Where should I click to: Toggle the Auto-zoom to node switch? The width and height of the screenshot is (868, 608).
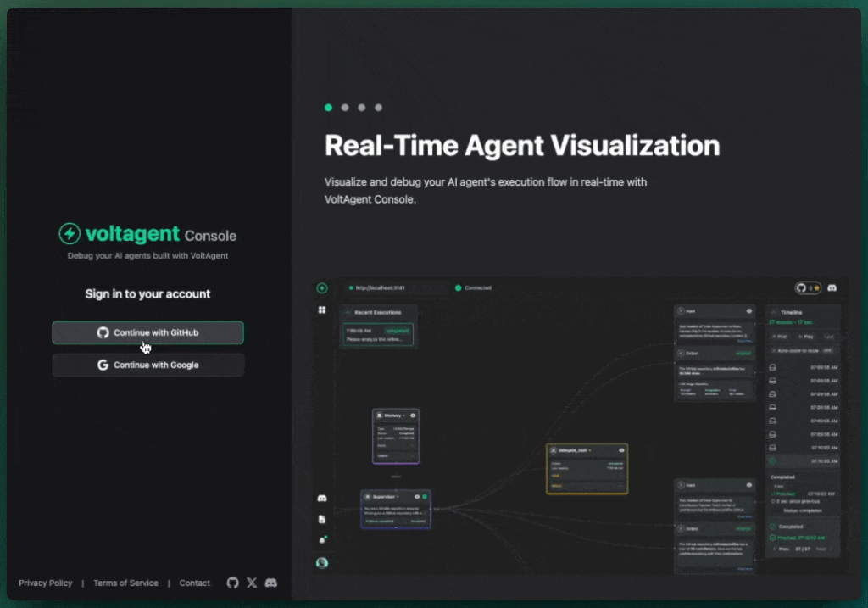(x=827, y=349)
